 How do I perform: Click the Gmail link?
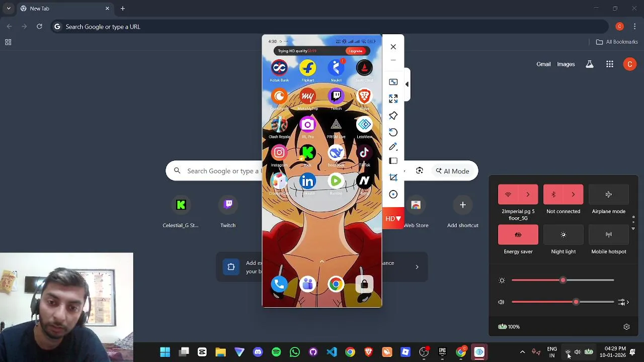point(543,64)
